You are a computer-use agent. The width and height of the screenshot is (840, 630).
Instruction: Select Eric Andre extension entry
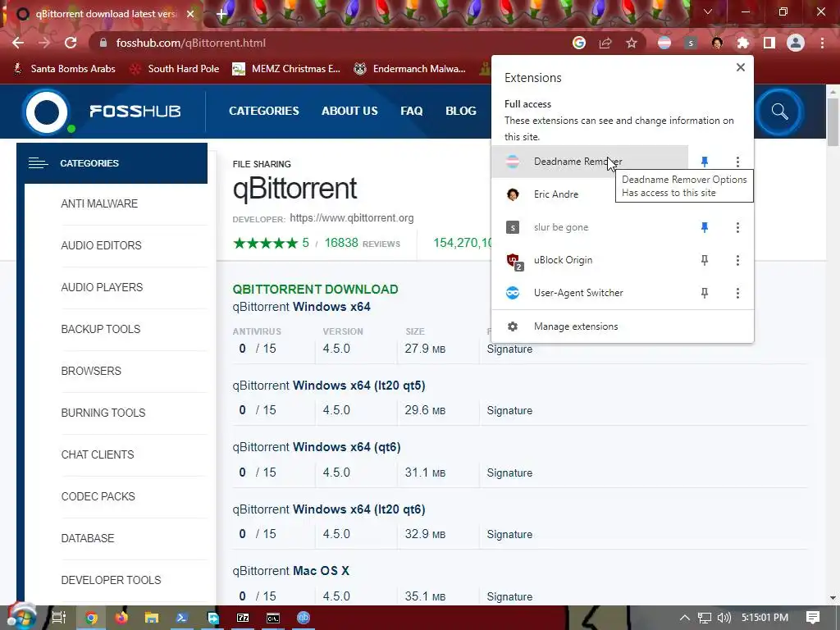(589, 194)
